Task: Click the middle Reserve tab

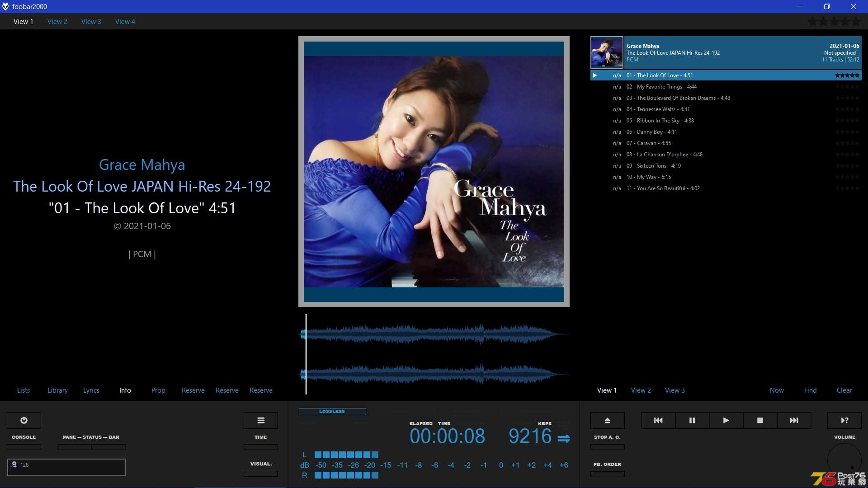Action: [227, 390]
